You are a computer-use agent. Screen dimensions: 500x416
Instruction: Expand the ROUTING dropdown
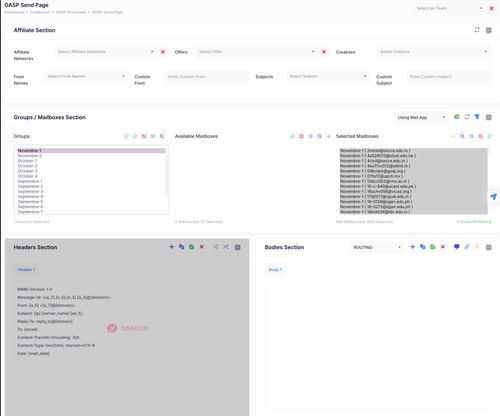(x=377, y=247)
